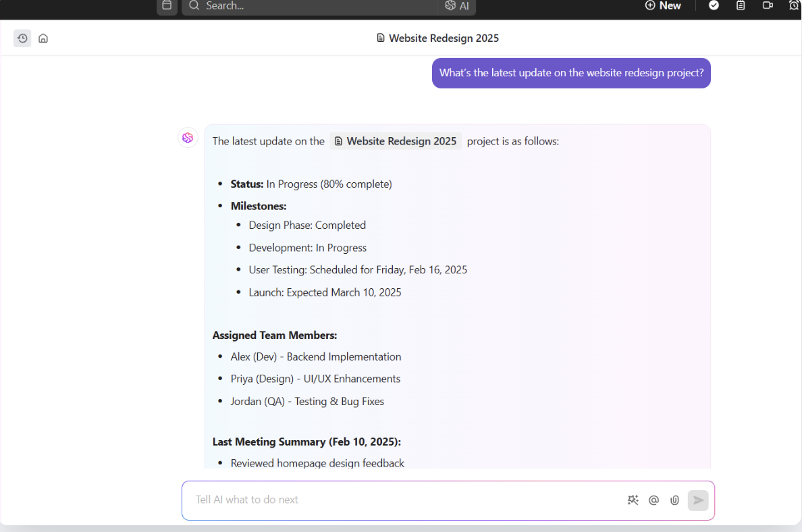Open the AI sparkle prompts icon
The height and width of the screenshot is (532, 802).
633,500
